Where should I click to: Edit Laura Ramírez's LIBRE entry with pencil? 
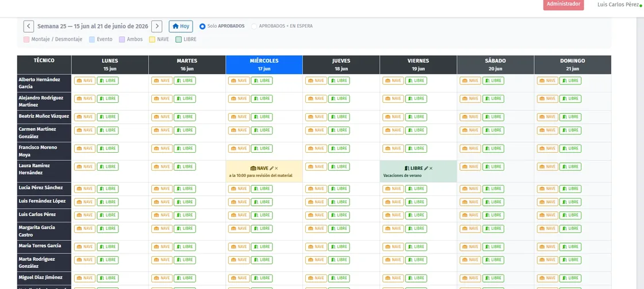426,168
